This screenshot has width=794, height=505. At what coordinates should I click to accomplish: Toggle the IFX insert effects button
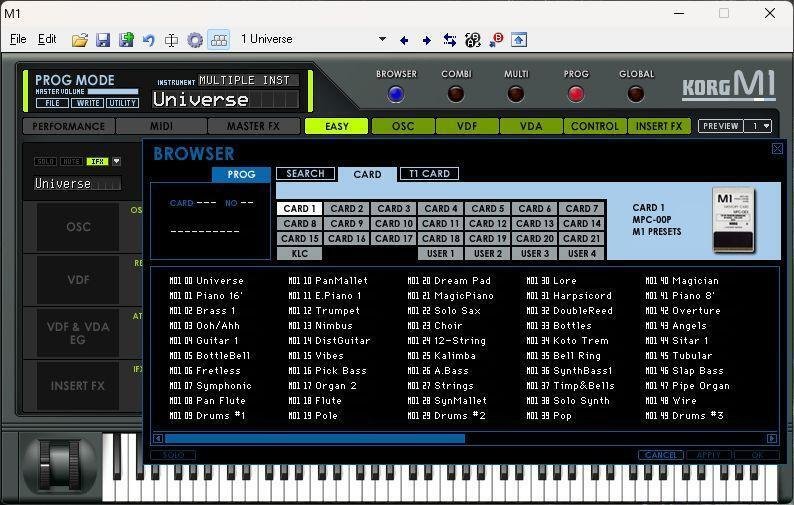click(97, 161)
